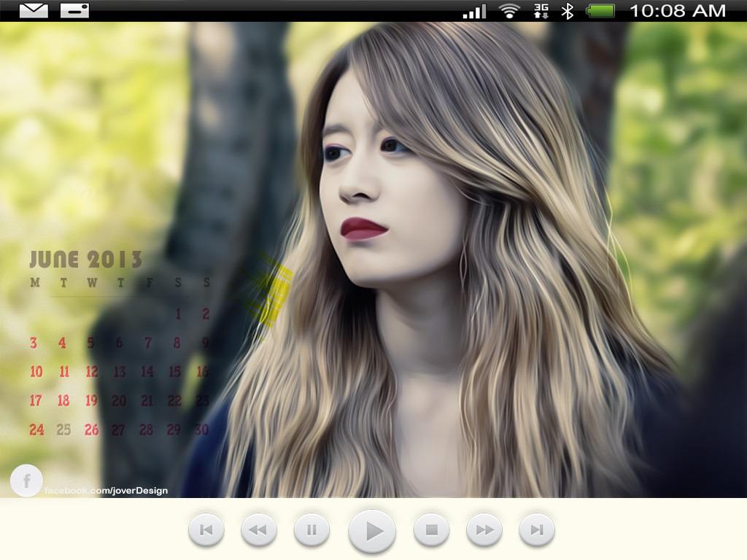747x560 pixels.
Task: Tap the skip to next track button
Action: 537,529
